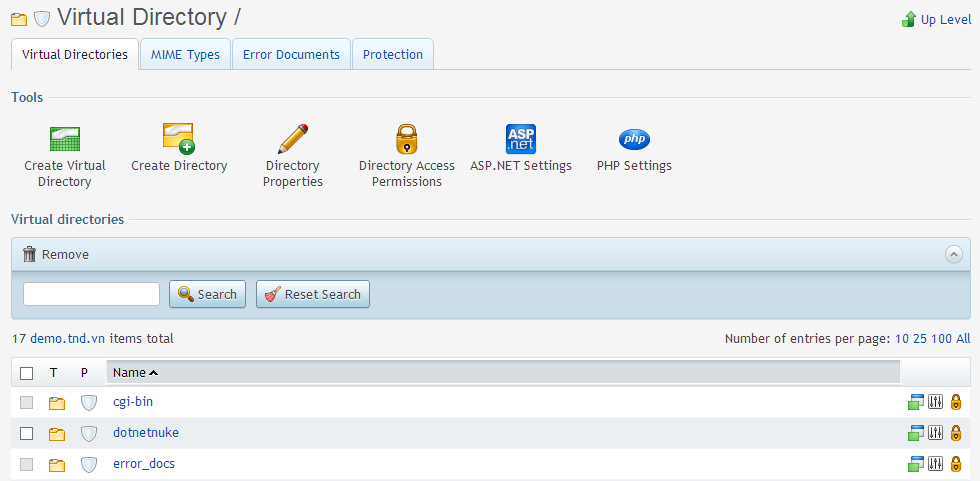Viewport: 980px width, 481px height.
Task: Click the folder icon beside the page title
Action: coord(19,19)
